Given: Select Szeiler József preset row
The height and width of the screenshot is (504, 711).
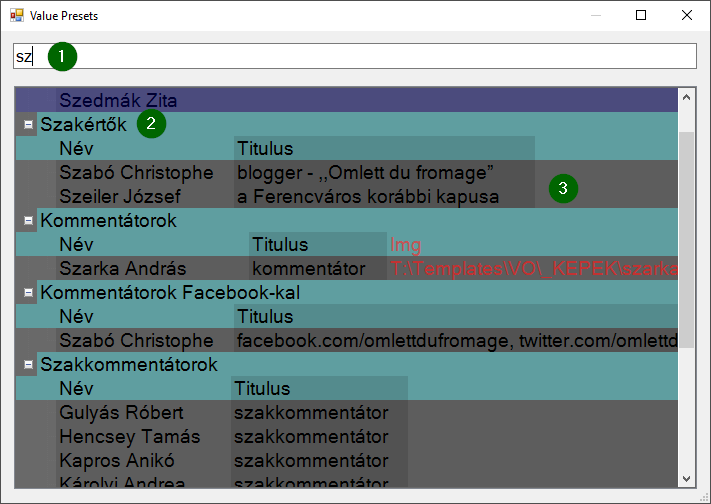Looking at the screenshot, I should click(123, 197).
